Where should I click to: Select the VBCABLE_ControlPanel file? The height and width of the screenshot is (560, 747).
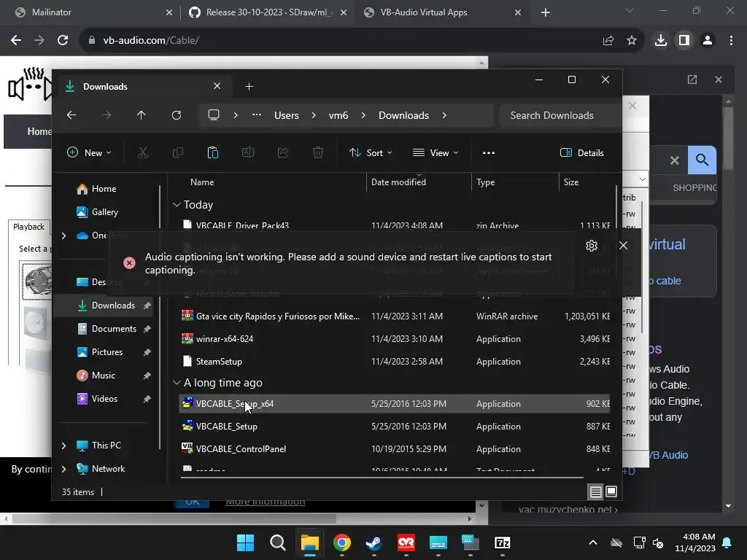click(394, 449)
